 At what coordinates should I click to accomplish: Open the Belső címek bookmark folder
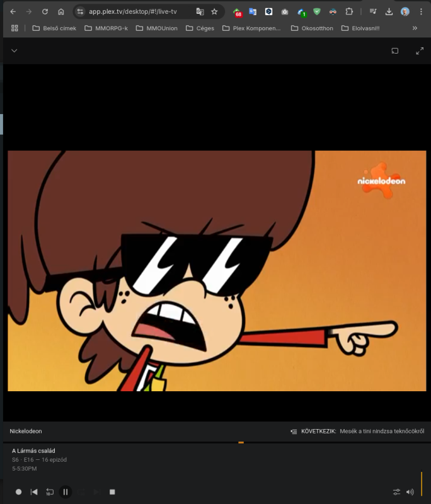click(x=54, y=28)
